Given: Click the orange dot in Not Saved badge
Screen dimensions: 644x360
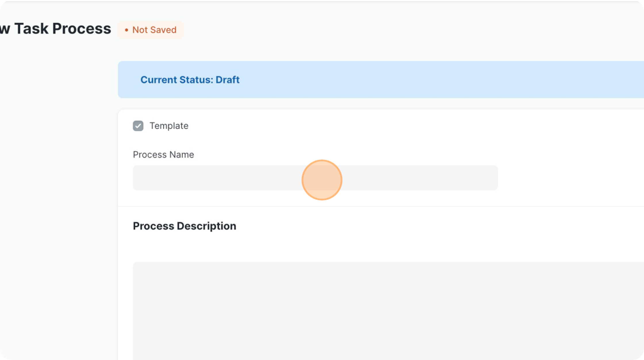Looking at the screenshot, I should (x=126, y=30).
